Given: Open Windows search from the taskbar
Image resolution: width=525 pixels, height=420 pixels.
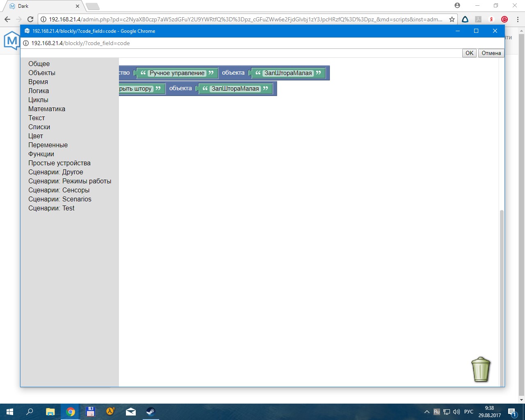Looking at the screenshot, I should click(x=30, y=412).
